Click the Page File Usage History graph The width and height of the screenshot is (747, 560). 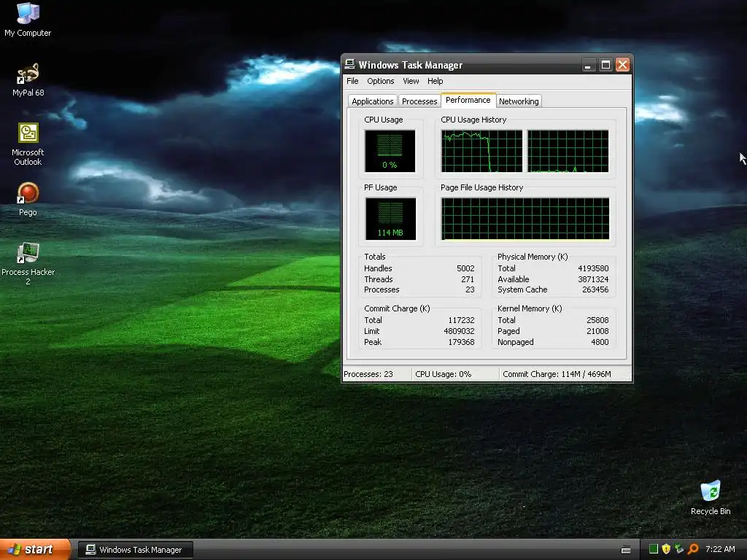(525, 219)
